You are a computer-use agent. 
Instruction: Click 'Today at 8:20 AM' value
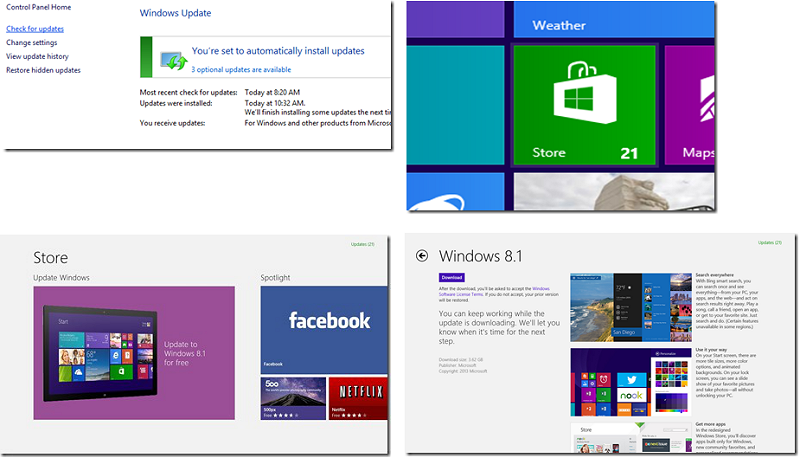(x=272, y=92)
